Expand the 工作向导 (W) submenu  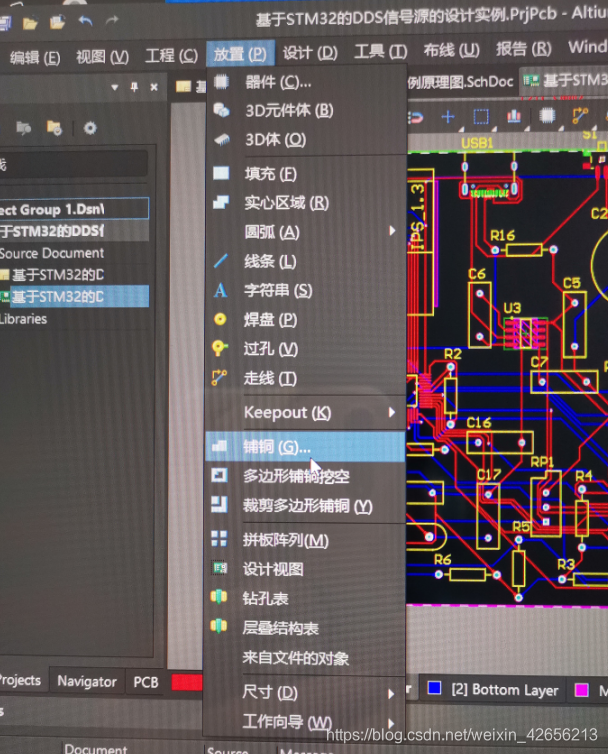[305, 722]
